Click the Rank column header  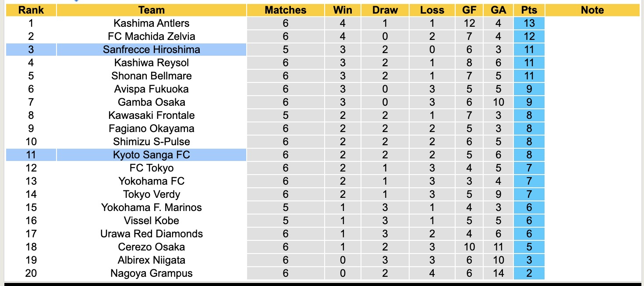click(x=31, y=10)
